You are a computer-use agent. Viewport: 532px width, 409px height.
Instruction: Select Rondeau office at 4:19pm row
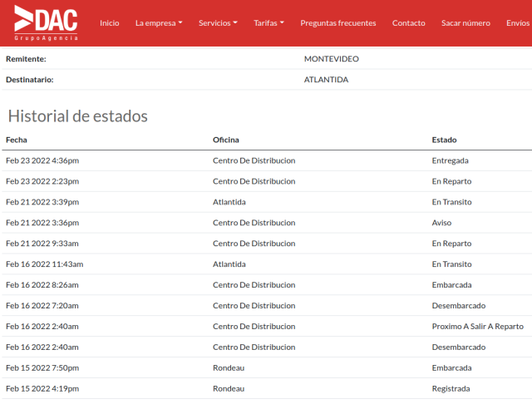click(x=229, y=388)
